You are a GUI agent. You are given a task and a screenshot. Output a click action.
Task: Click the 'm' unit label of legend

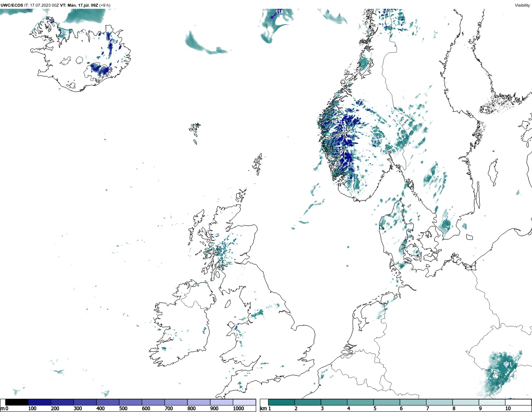(2, 409)
